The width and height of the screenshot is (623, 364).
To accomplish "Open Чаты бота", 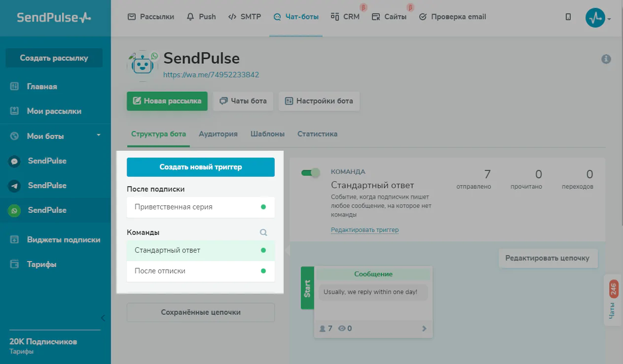I will pyautogui.click(x=243, y=101).
